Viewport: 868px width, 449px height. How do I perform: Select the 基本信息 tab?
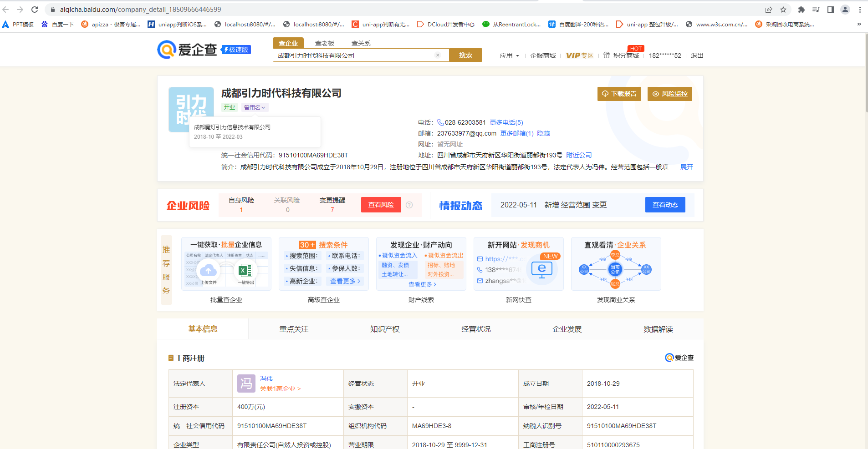(203, 329)
